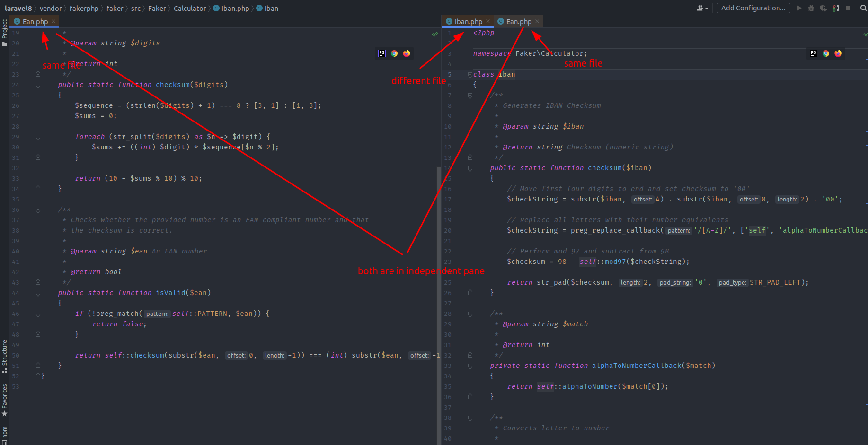868x445 pixels.
Task: Collapse checksum function fold at line 24
Action: (x=38, y=85)
